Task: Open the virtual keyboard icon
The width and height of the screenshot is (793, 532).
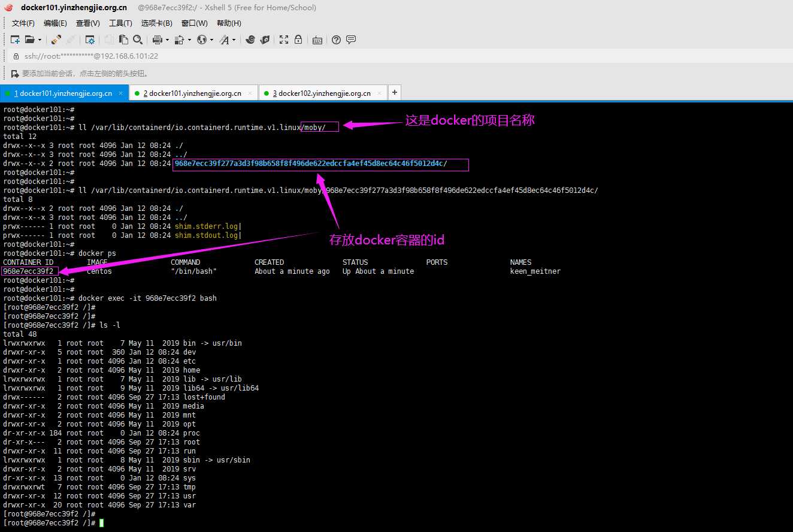Action: (317, 40)
